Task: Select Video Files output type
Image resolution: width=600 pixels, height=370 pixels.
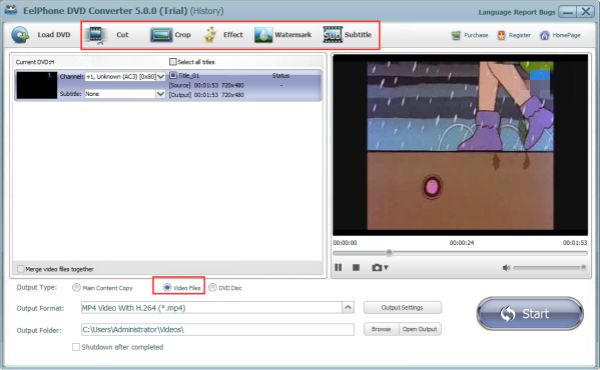Action: [x=167, y=287]
